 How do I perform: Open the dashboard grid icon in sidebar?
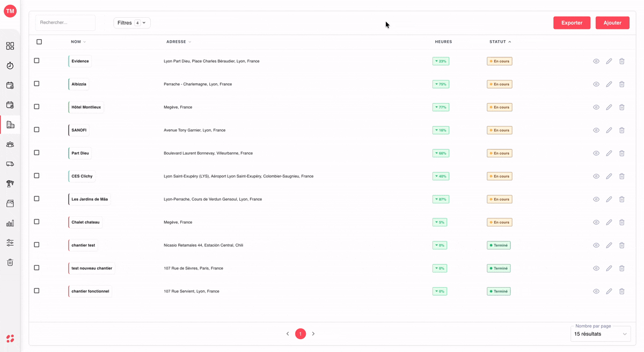tap(10, 46)
